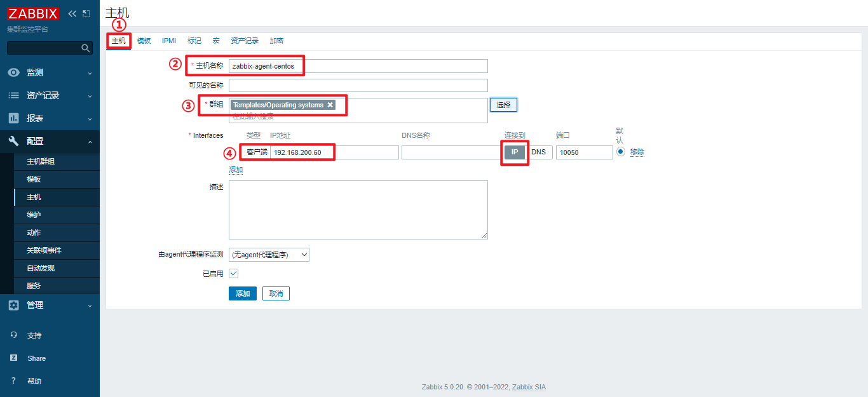
Task: Click the search magnifier icon
Action: click(x=86, y=48)
